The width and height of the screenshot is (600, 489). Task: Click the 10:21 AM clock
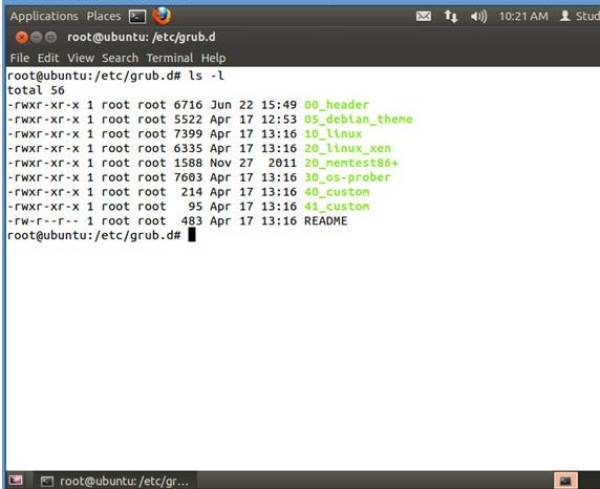coord(523,16)
